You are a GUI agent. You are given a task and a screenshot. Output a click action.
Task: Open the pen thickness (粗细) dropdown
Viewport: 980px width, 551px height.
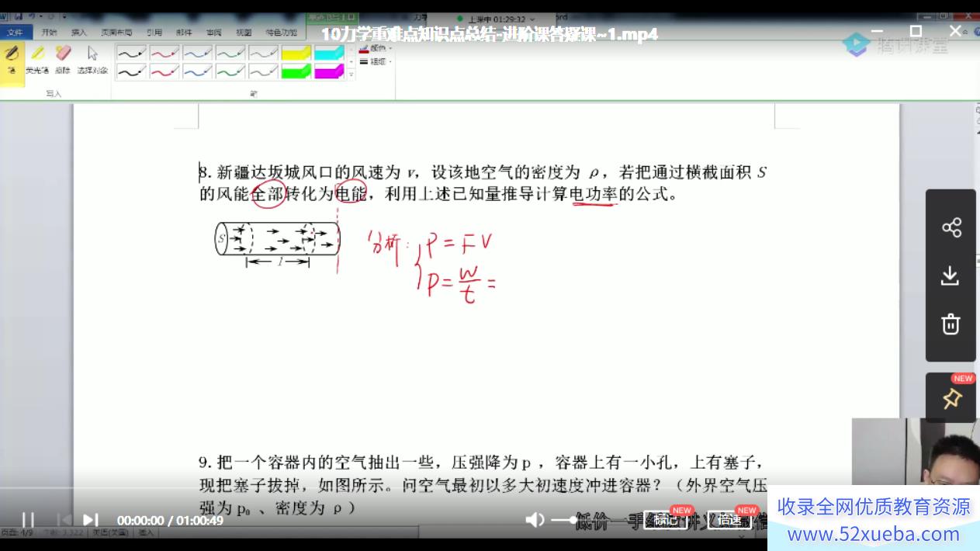click(376, 61)
